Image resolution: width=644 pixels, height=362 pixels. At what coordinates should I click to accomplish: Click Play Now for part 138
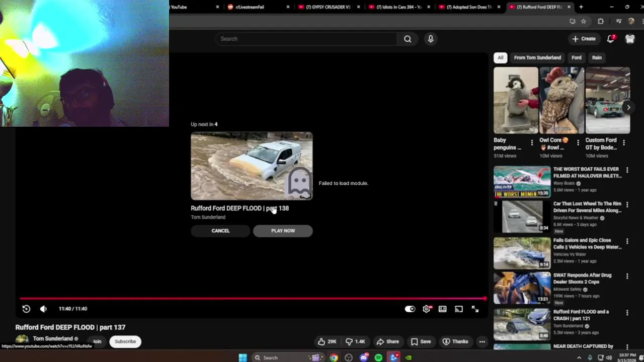pyautogui.click(x=283, y=231)
